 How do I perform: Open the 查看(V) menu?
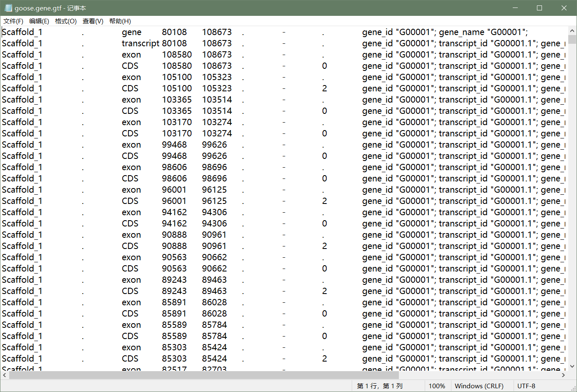[93, 21]
